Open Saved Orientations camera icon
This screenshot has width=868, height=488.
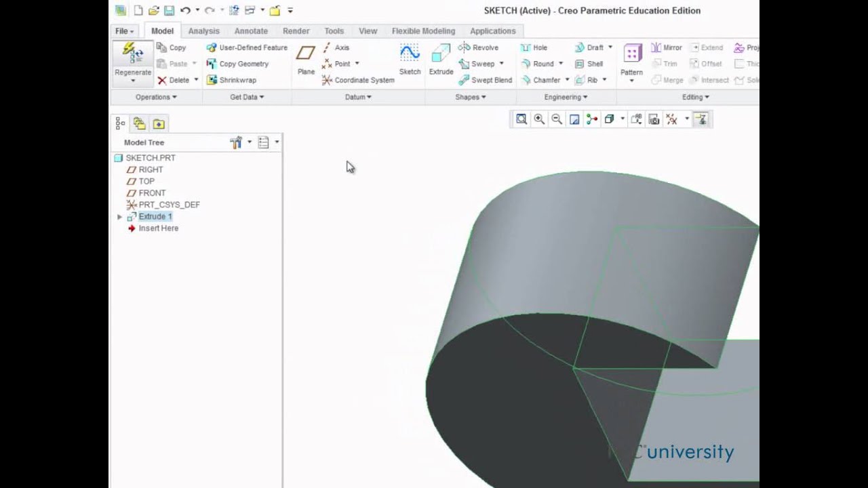[654, 119]
